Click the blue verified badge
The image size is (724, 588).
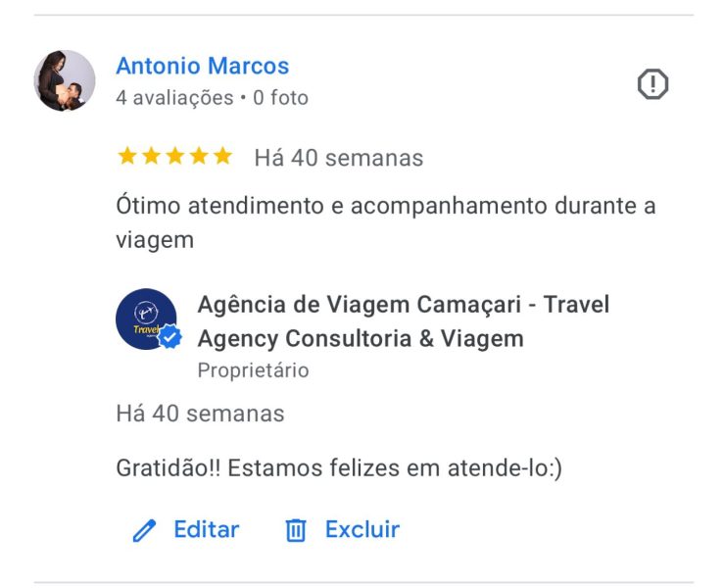click(169, 337)
